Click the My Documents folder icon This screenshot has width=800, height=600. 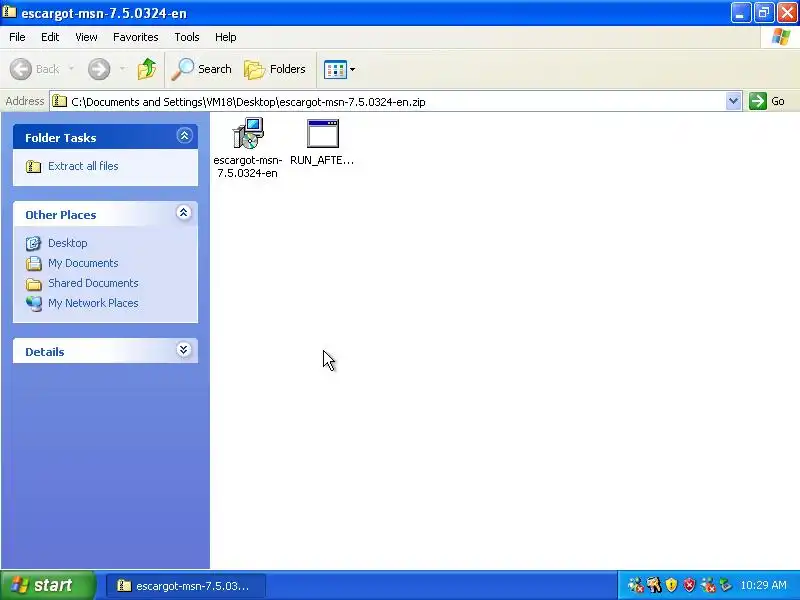click(x=34, y=263)
